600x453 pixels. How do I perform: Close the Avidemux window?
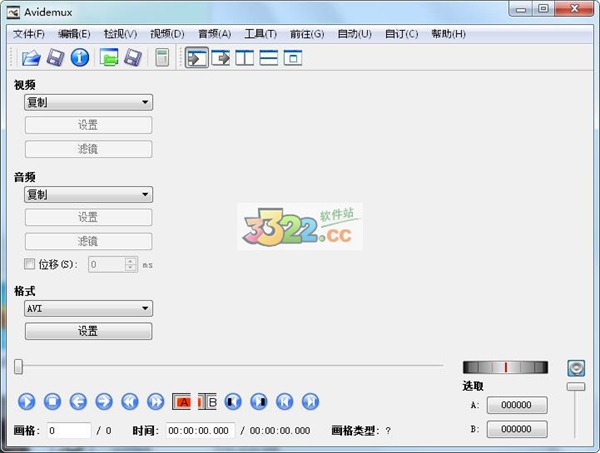574,9
